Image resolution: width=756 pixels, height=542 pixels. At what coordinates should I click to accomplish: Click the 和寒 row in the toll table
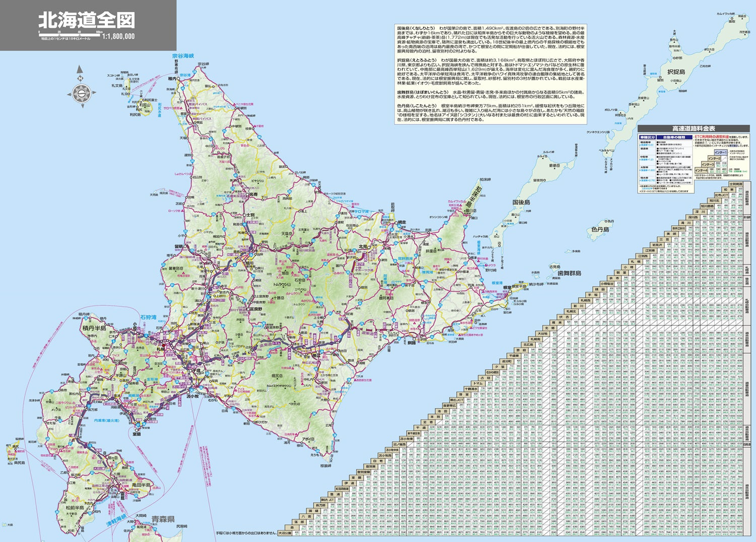tap(728, 189)
